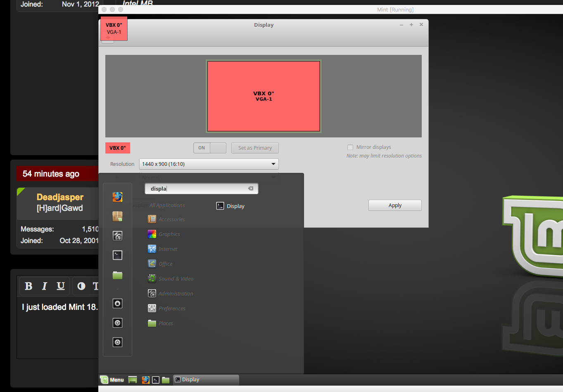Select the red VBX monitor preview rectangle

point(264,96)
